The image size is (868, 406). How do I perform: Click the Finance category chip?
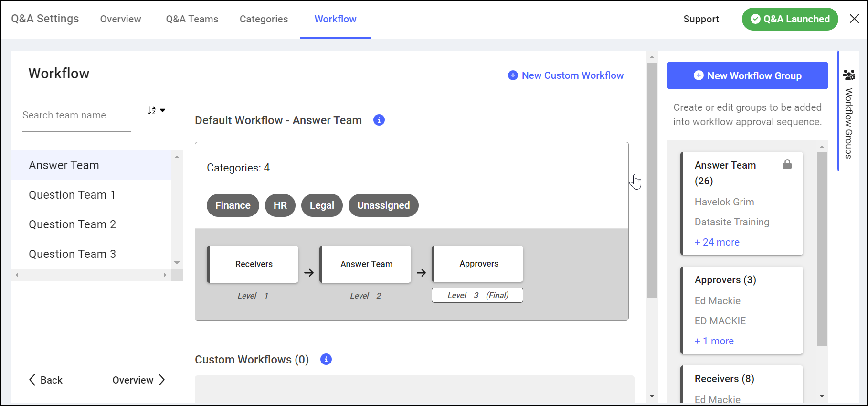[x=233, y=205]
